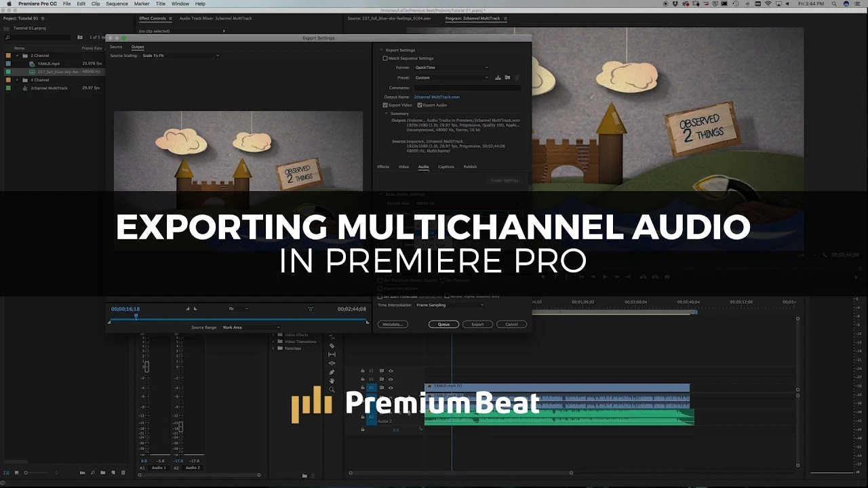Open the Marker menu
The height and width of the screenshot is (488, 868).
click(141, 3)
